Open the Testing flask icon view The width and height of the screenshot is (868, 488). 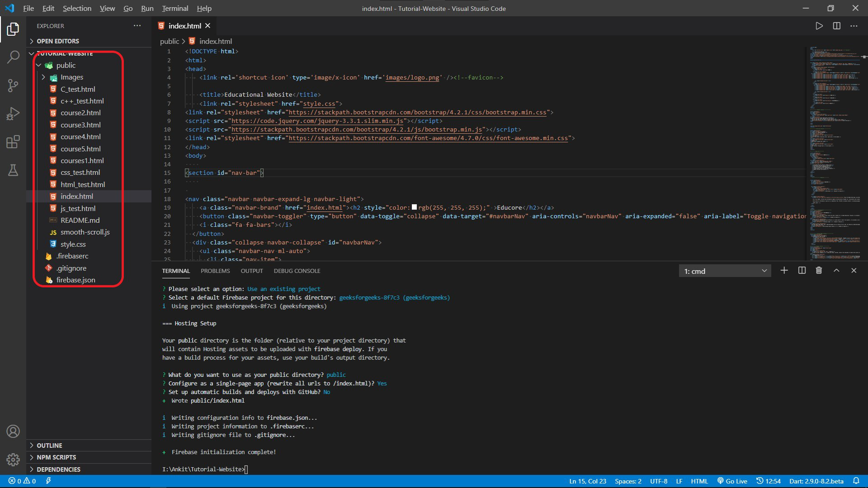point(13,170)
